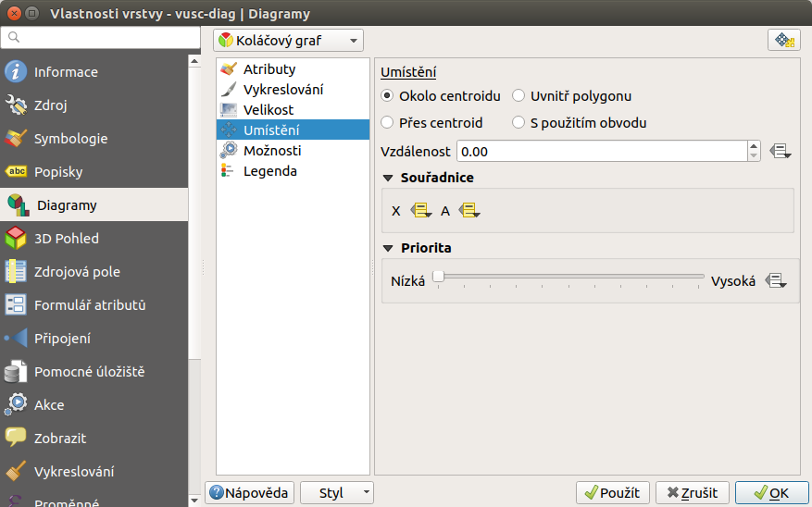
Task: Open the automated placement settings icon
Action: [784, 41]
